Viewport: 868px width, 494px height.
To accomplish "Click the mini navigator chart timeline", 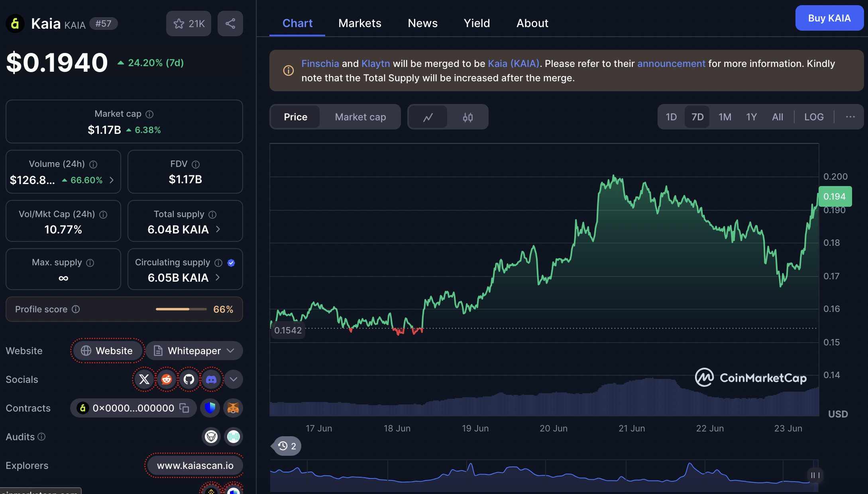I will 544,476.
